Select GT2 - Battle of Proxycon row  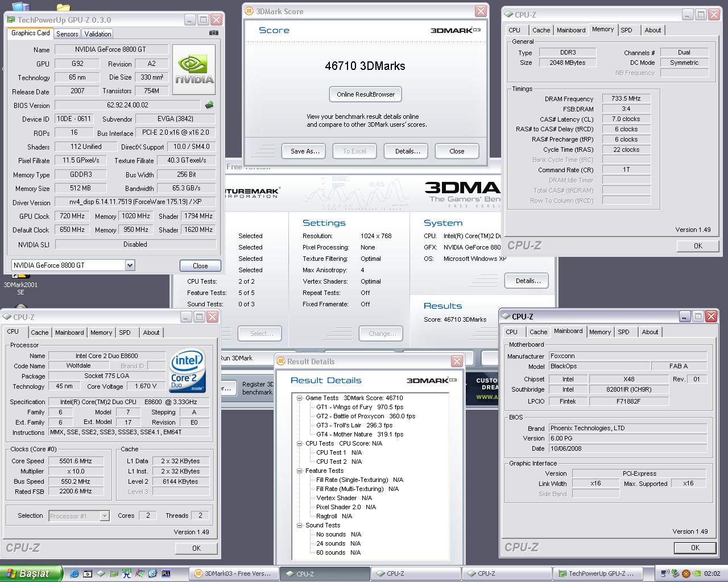366,416
